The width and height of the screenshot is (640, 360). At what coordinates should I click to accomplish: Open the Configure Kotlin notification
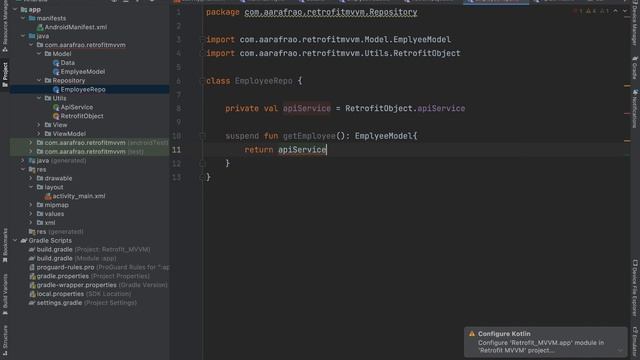545,342
